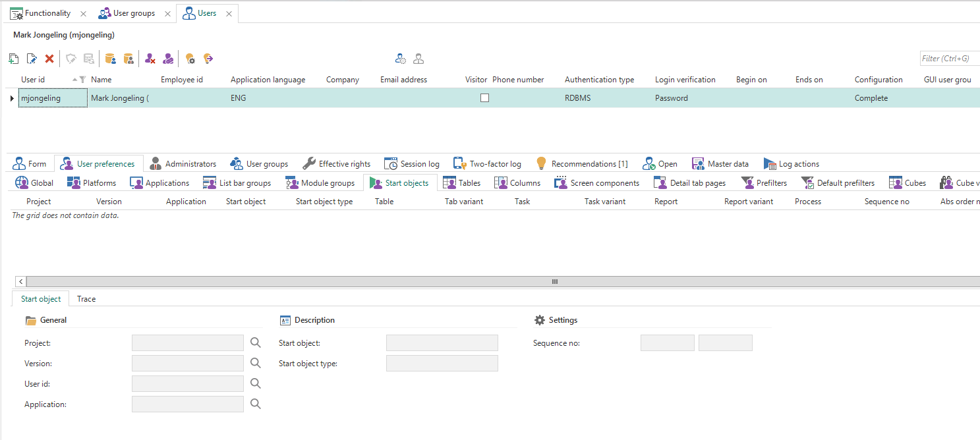
Task: Sort users by the Name column header
Action: point(101,80)
